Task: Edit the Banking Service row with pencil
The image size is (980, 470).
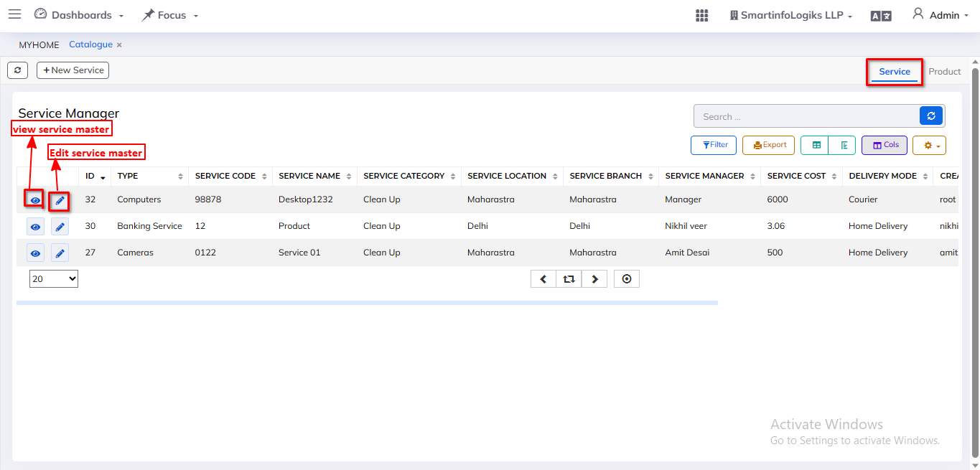Action: click(x=60, y=227)
